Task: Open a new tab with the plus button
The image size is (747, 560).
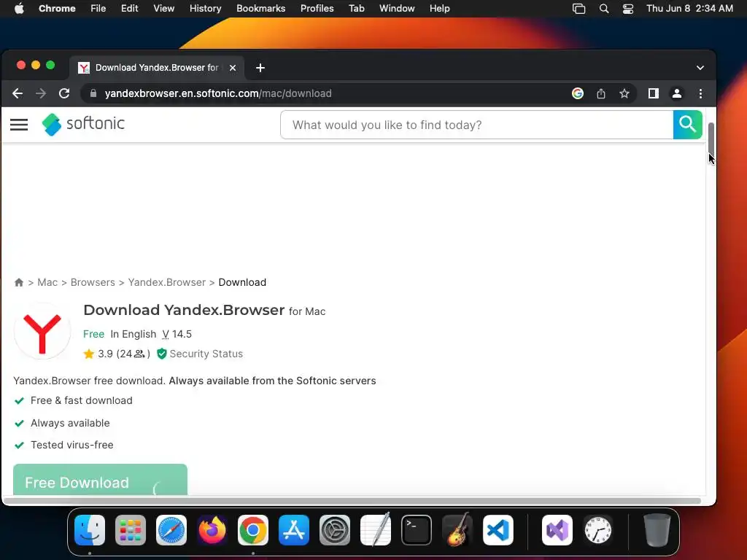Action: tap(260, 68)
